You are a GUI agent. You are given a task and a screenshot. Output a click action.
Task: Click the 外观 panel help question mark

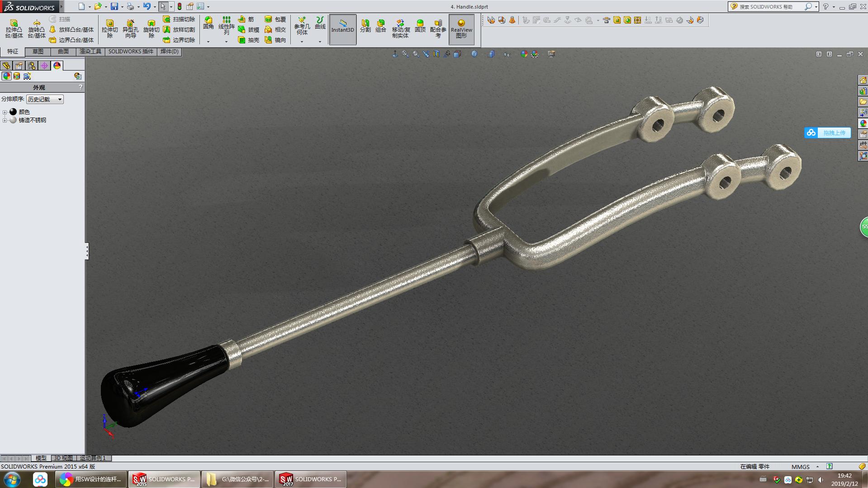[x=81, y=87]
